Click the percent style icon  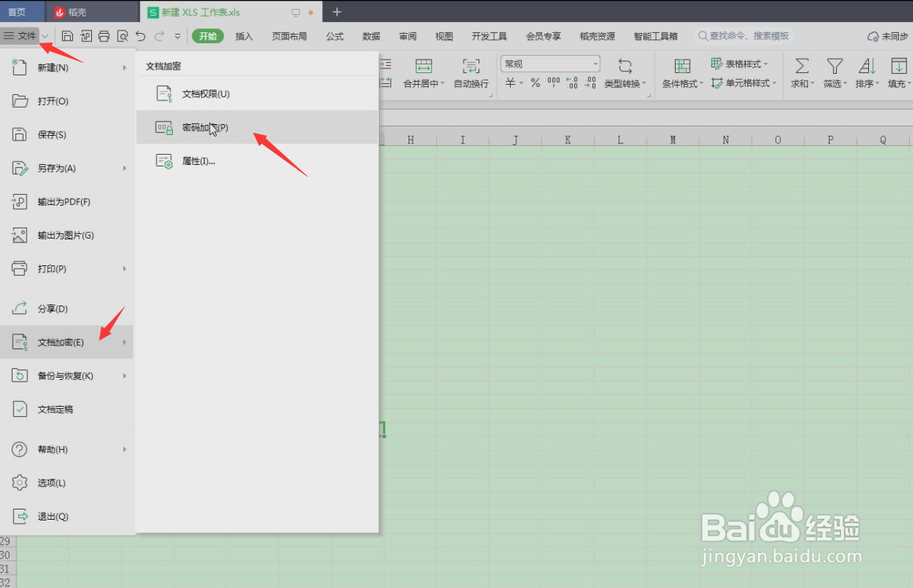click(535, 82)
